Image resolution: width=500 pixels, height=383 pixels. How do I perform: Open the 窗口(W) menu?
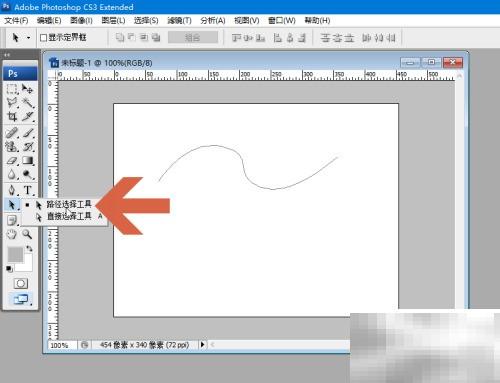point(282,21)
